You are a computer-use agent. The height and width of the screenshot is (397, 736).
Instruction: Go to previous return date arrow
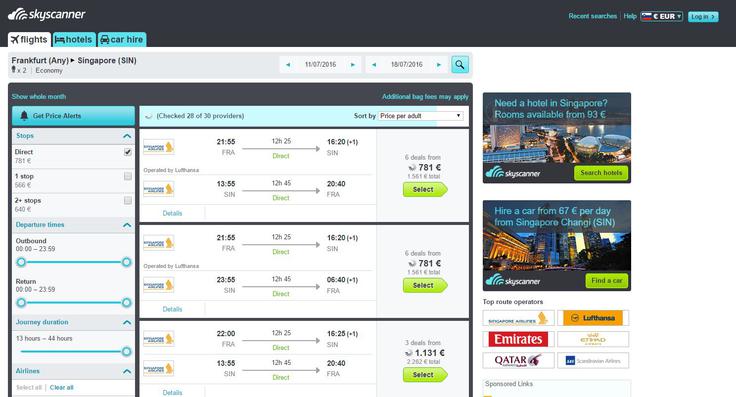(374, 65)
